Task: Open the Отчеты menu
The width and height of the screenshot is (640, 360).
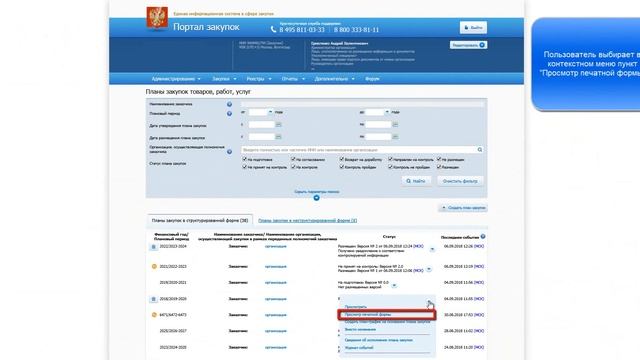Action: (x=293, y=79)
